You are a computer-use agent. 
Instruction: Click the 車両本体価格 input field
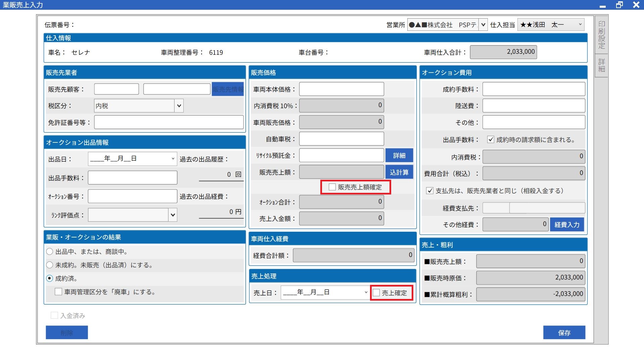[x=341, y=89]
